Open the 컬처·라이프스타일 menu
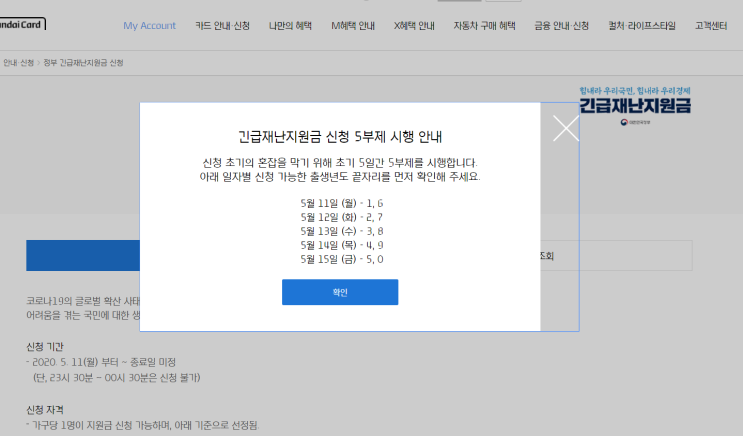 pos(642,26)
